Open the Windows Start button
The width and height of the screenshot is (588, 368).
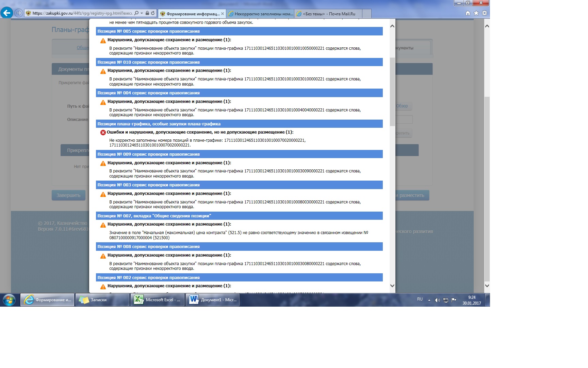click(x=9, y=300)
